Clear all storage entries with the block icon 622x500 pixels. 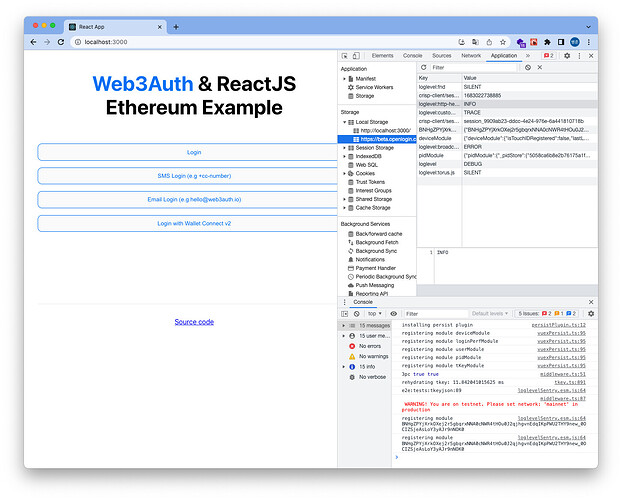point(528,67)
